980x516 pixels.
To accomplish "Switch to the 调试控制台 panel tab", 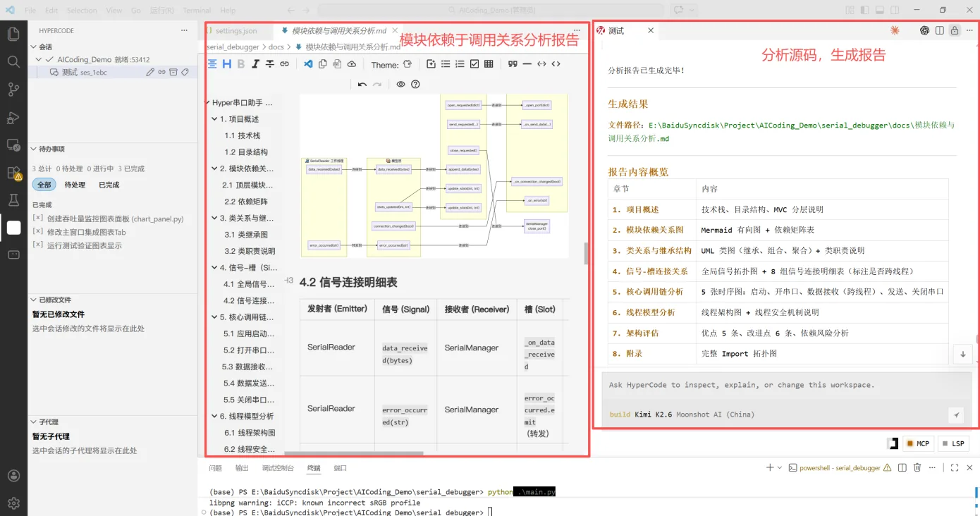I will click(x=278, y=468).
